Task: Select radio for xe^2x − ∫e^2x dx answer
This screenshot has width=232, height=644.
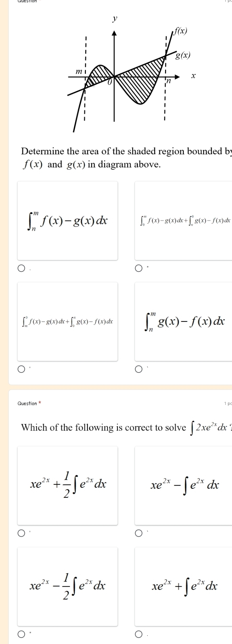Action: (139, 533)
